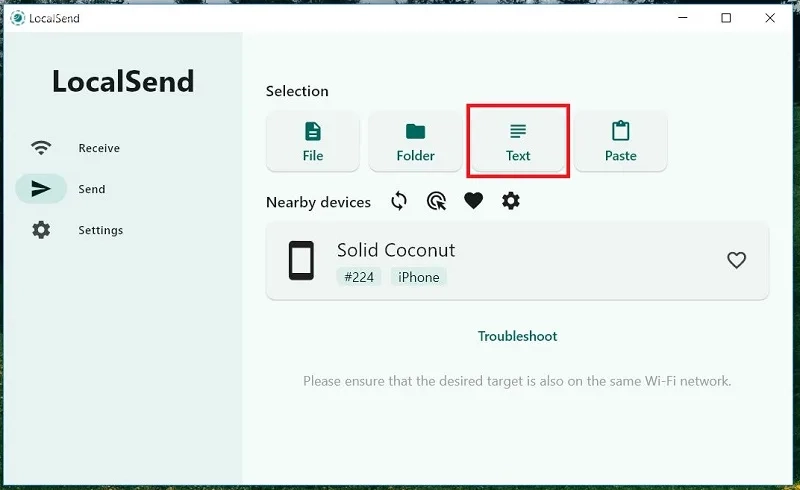Click the Wi-Fi Receive icon
800x490 pixels.
click(x=41, y=148)
